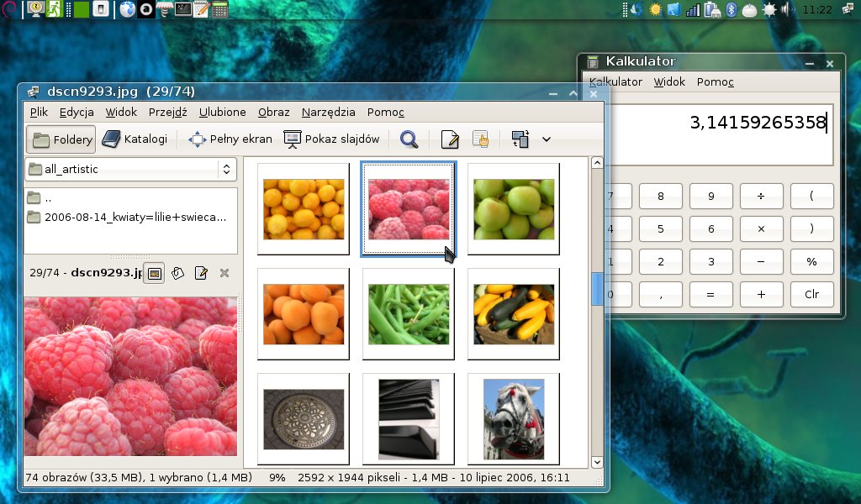861x504 pixels.
Task: Click the calculator divide key
Action: pyautogui.click(x=761, y=197)
